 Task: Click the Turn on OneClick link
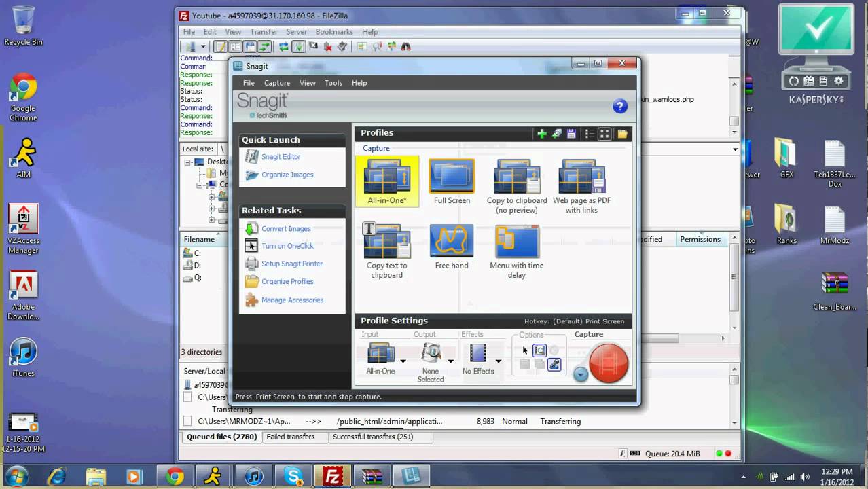287,246
